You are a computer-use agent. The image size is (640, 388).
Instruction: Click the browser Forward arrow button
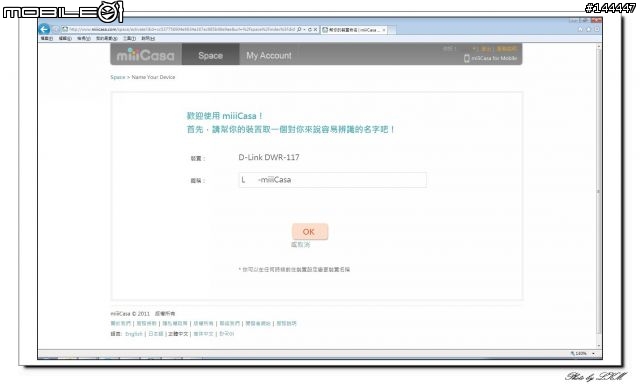pyautogui.click(x=56, y=29)
